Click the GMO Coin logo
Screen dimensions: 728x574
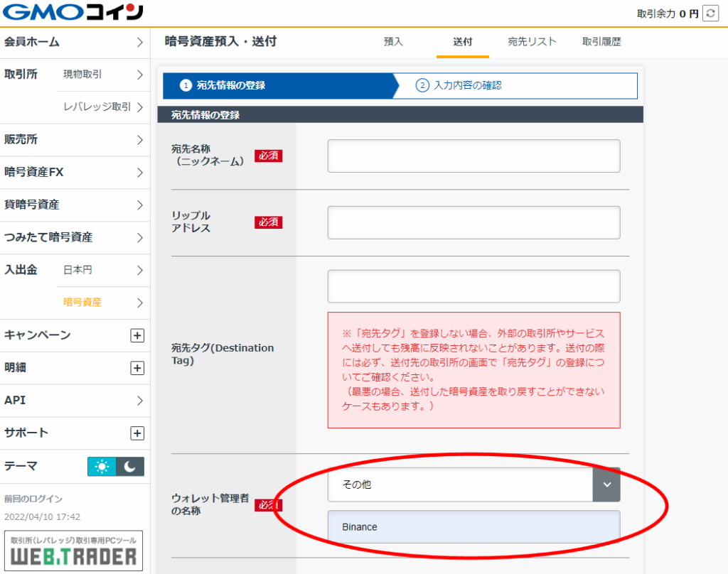click(73, 12)
